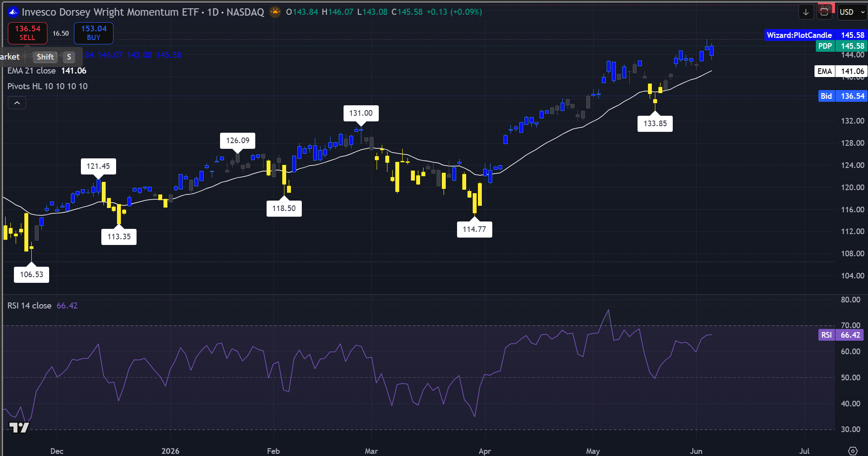
Task: Click the Mar label on time axis
Action: point(371,451)
